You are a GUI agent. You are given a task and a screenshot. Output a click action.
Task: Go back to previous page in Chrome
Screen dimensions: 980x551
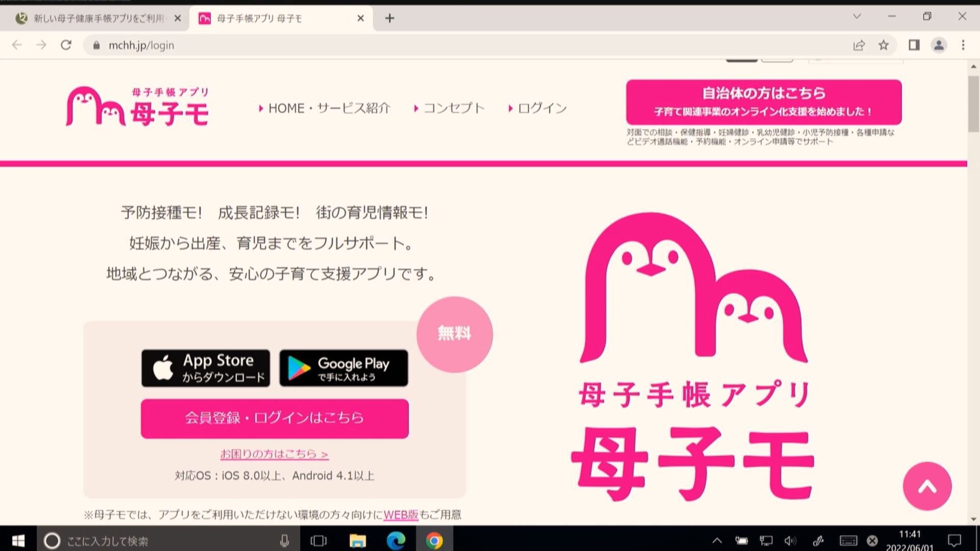coord(17,45)
